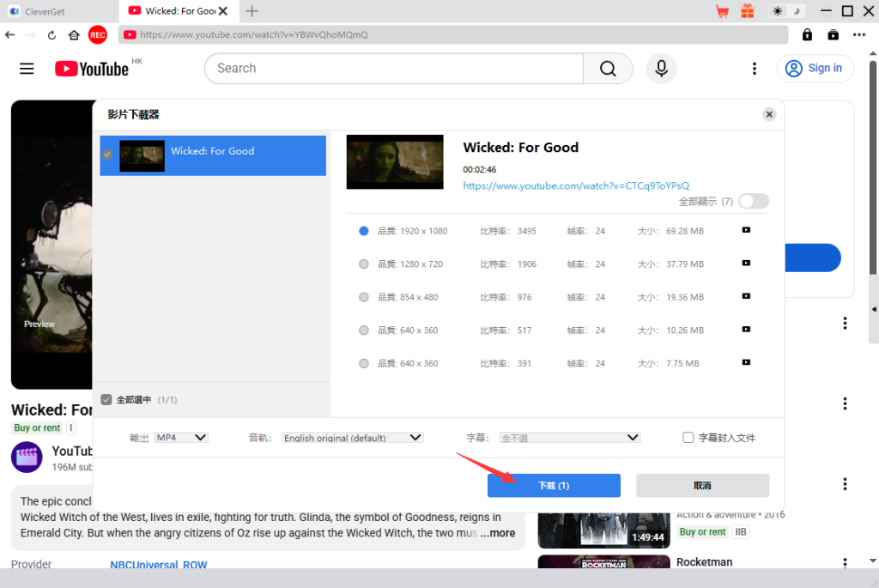
Task: Click the YouTube search magnifier button
Action: (608, 69)
